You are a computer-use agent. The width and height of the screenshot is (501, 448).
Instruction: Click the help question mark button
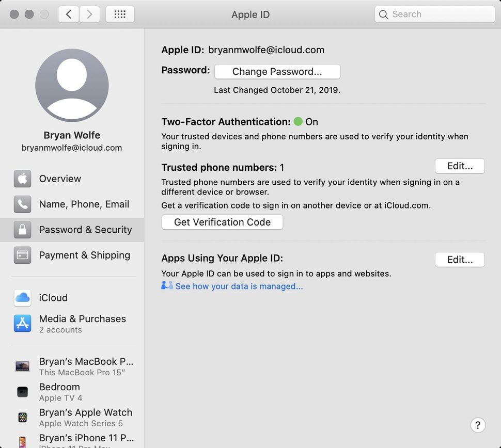click(478, 425)
